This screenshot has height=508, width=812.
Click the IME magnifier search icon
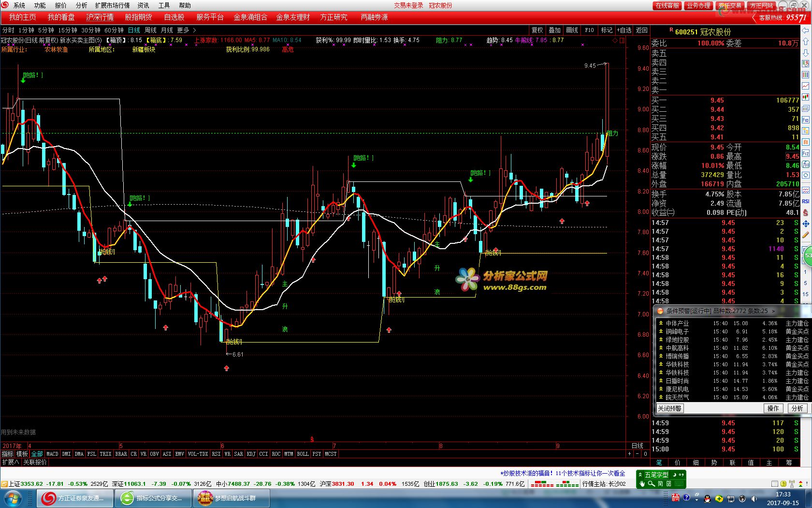(x=652, y=484)
